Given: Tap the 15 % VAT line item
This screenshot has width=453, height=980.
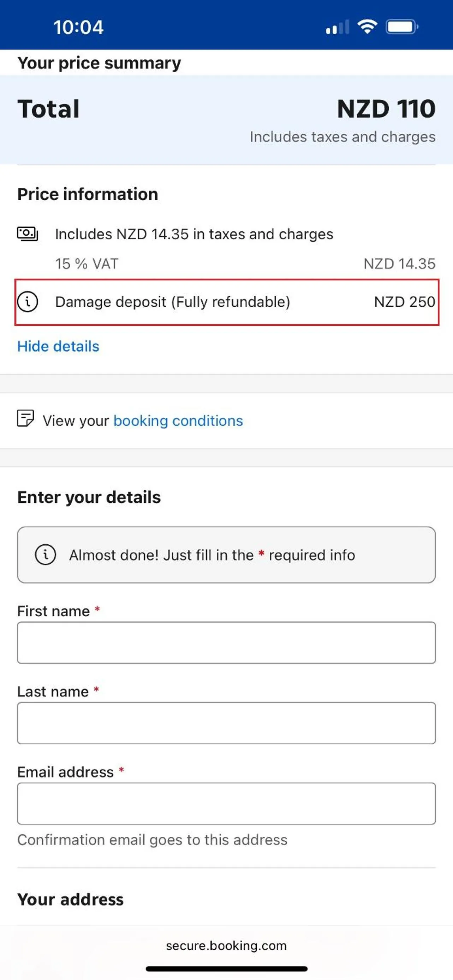Looking at the screenshot, I should coord(87,264).
